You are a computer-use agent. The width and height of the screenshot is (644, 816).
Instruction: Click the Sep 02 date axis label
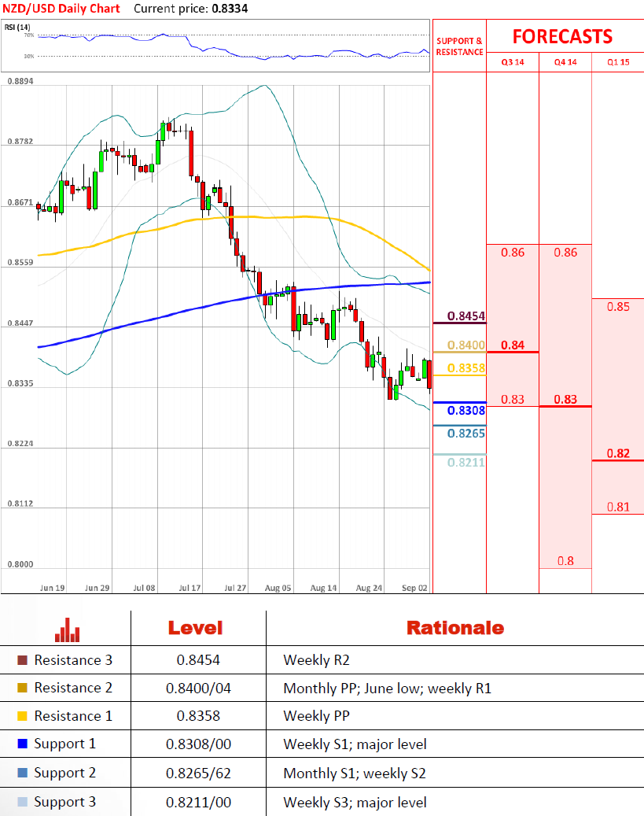tap(414, 588)
